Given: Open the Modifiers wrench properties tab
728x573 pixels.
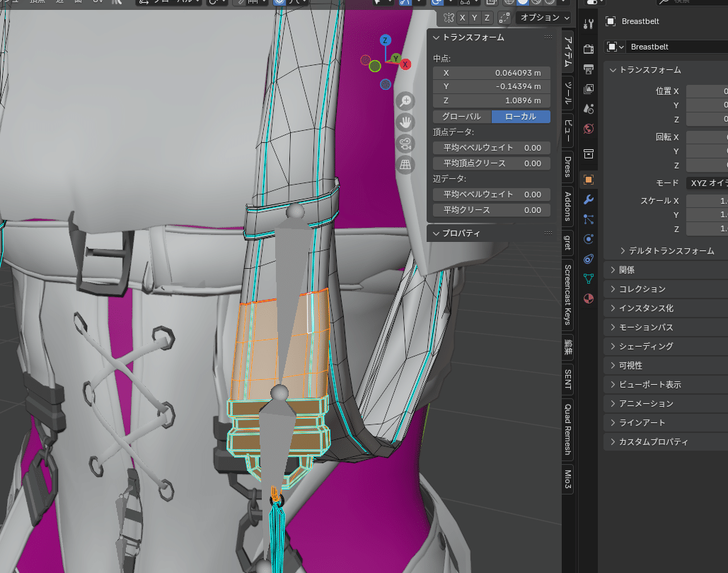Looking at the screenshot, I should tap(589, 199).
